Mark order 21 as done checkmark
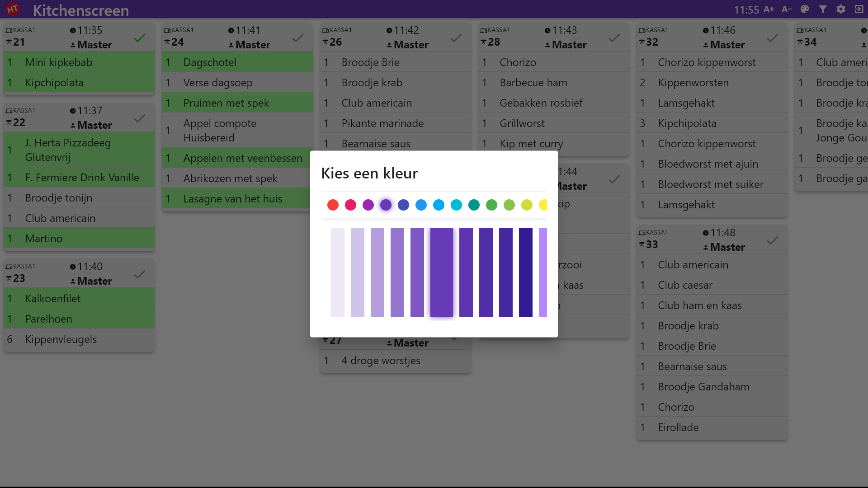Image resolution: width=868 pixels, height=488 pixels. 140,38
